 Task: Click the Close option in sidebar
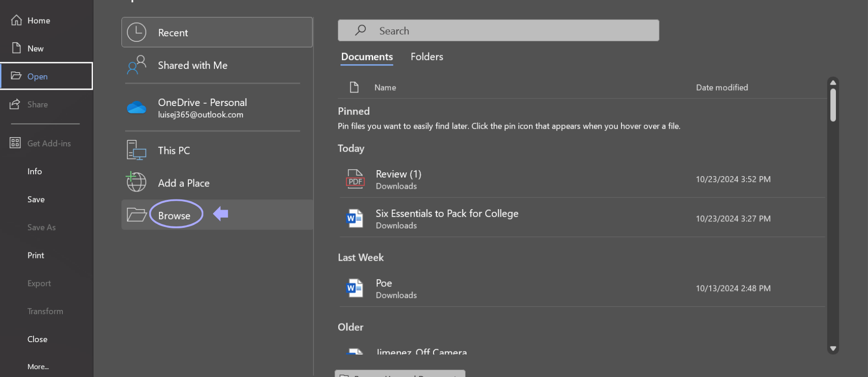pyautogui.click(x=37, y=339)
